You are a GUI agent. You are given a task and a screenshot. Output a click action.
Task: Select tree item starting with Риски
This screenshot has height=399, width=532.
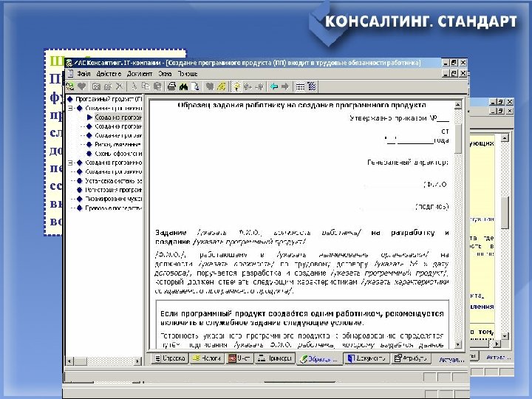117,144
